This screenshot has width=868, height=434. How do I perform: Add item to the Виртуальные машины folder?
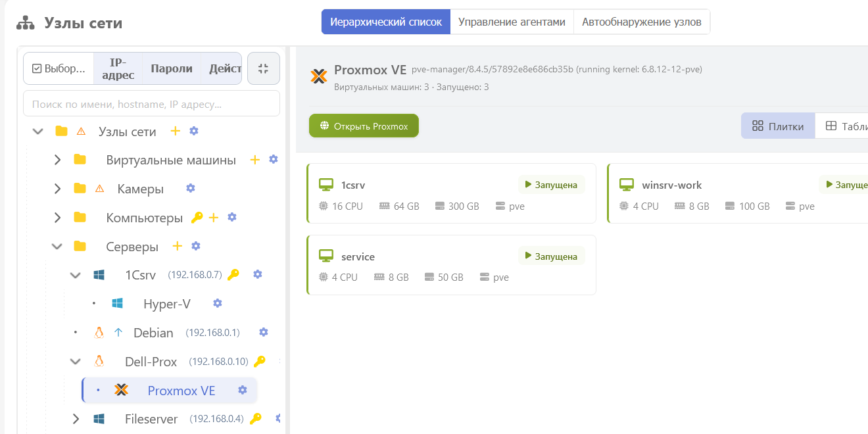point(255,160)
